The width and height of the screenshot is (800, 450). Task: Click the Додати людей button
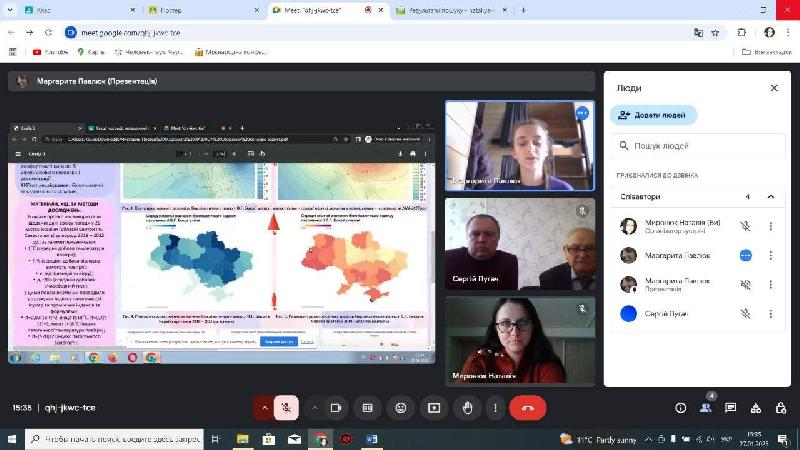[653, 115]
